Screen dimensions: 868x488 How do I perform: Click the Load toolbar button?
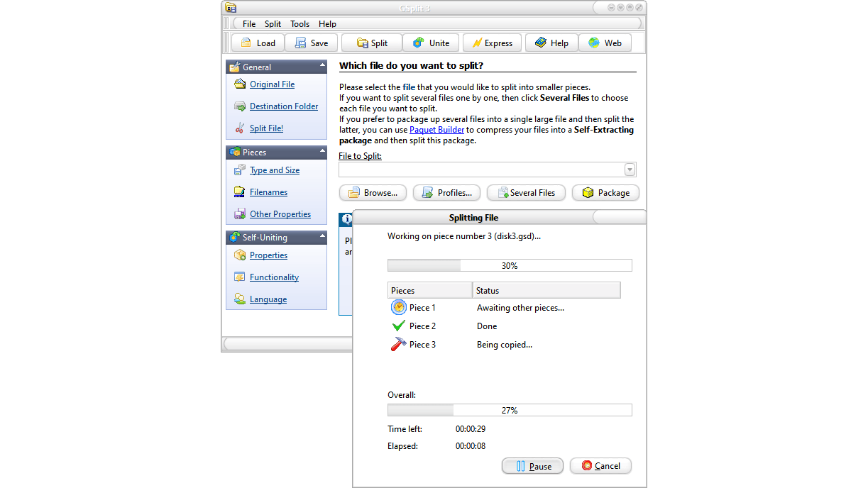point(258,43)
